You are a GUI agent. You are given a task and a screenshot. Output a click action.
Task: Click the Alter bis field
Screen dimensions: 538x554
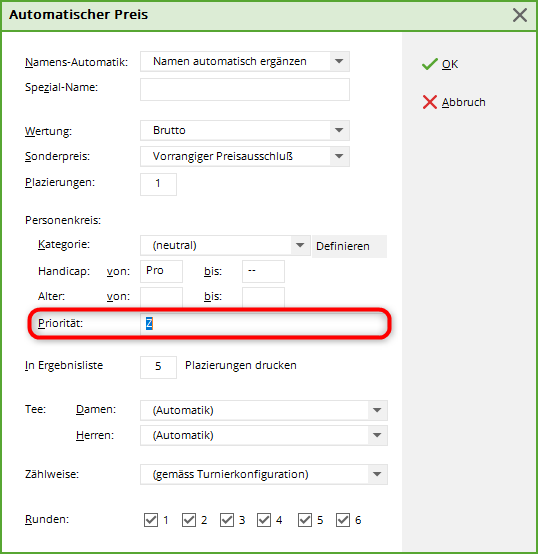[263, 297]
